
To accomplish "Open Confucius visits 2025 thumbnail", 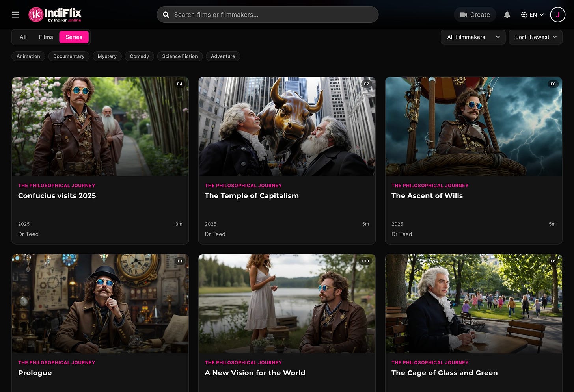I will point(100,126).
